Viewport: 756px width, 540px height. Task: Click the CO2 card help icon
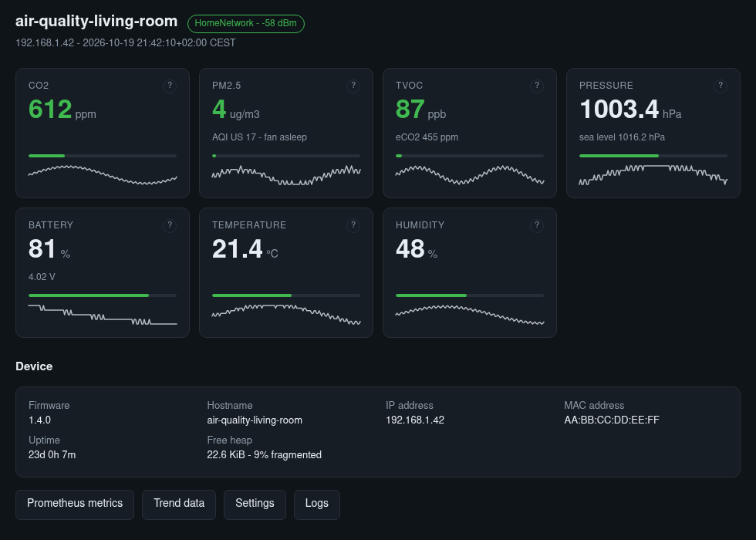coord(169,86)
